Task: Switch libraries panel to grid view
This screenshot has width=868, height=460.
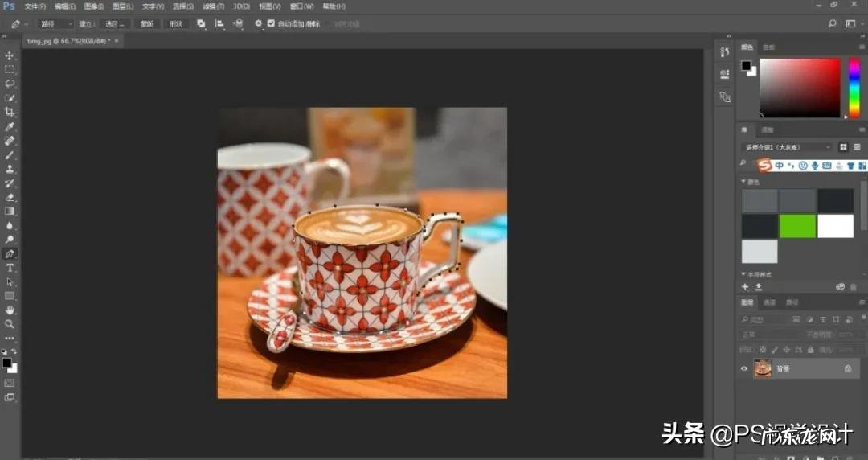Action: click(x=843, y=147)
